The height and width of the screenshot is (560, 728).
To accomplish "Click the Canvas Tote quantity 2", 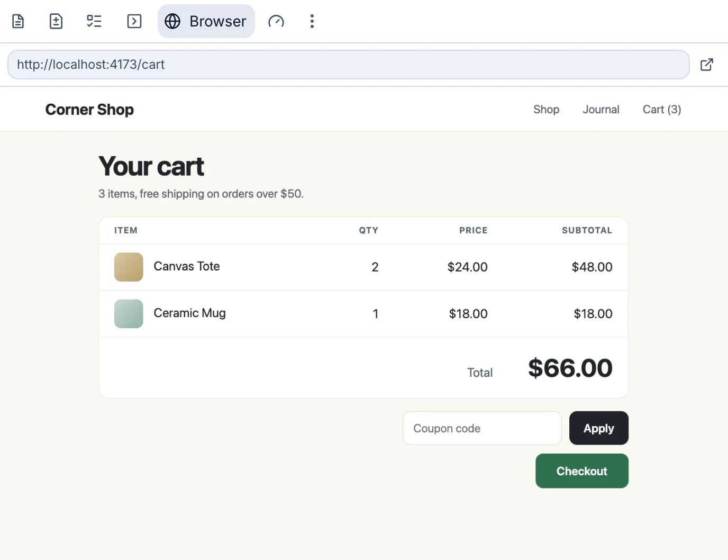I will pos(375,267).
